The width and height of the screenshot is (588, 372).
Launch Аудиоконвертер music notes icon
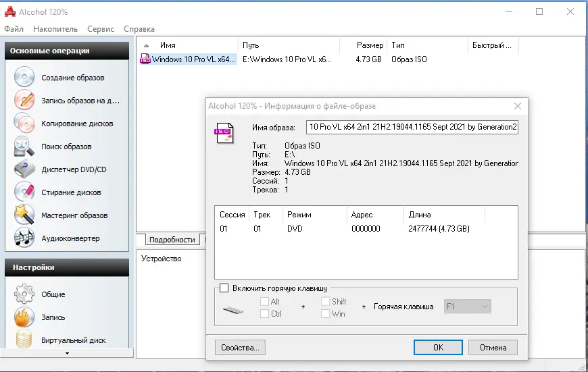(x=24, y=238)
